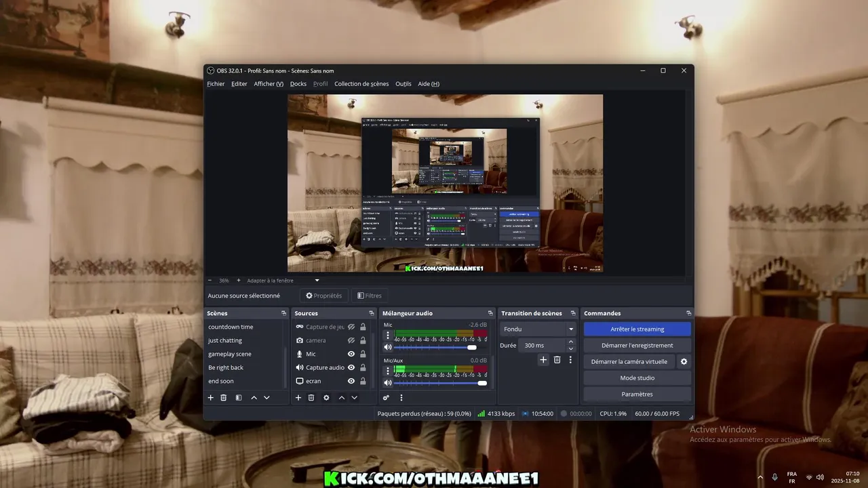Image resolution: width=868 pixels, height=488 pixels.
Task: Click Arrêter le streaming button
Action: 637,329
